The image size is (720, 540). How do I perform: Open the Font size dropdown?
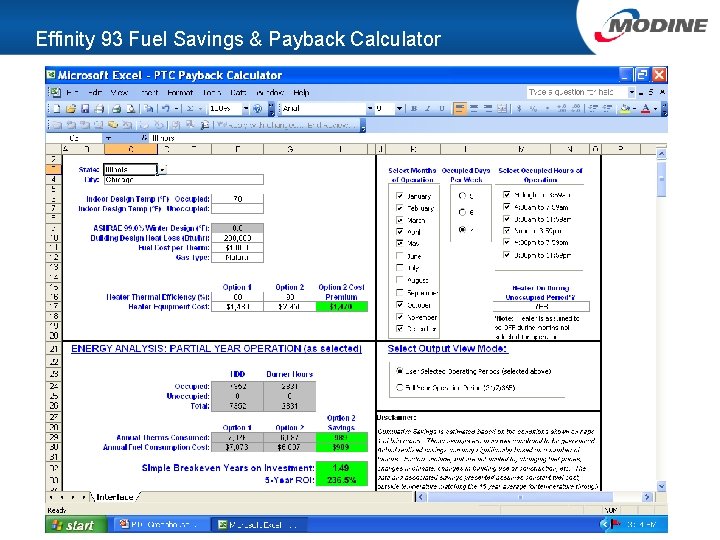(399, 109)
